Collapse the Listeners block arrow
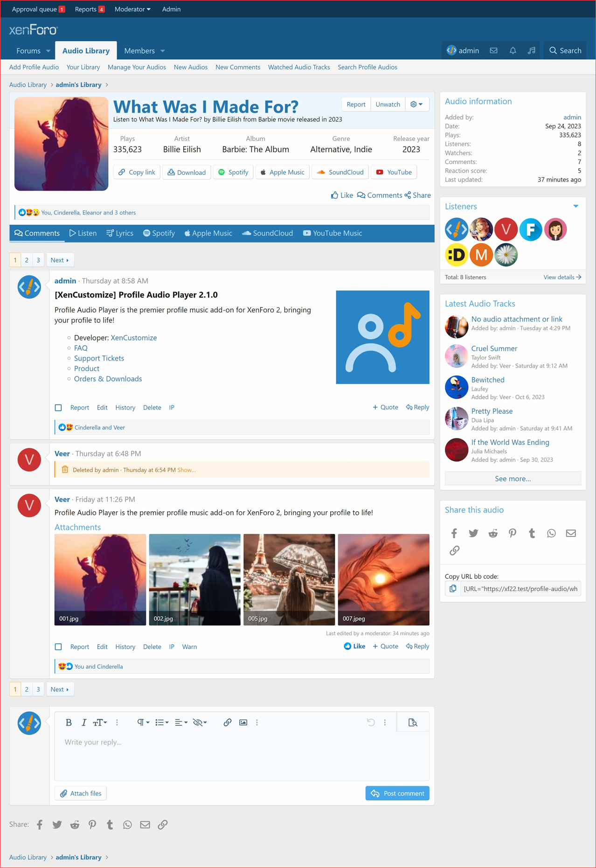 pos(575,206)
